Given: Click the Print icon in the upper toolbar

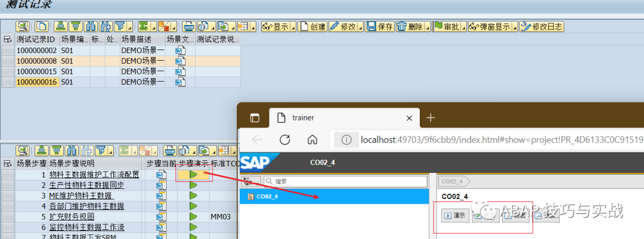Looking at the screenshot, I should tap(189, 27).
